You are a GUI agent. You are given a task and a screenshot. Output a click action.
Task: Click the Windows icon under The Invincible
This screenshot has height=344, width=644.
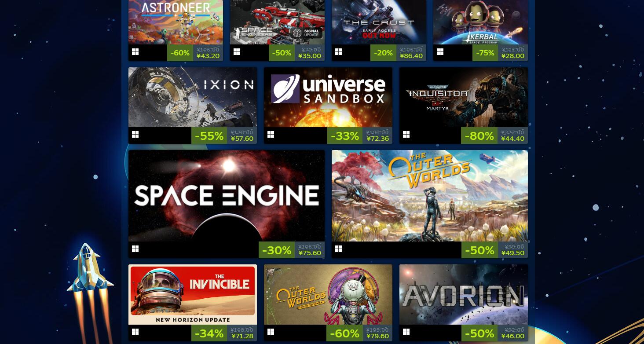coord(135,332)
